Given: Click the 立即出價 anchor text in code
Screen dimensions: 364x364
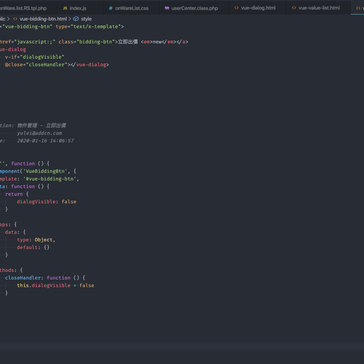Looking at the screenshot, I should (128, 42).
